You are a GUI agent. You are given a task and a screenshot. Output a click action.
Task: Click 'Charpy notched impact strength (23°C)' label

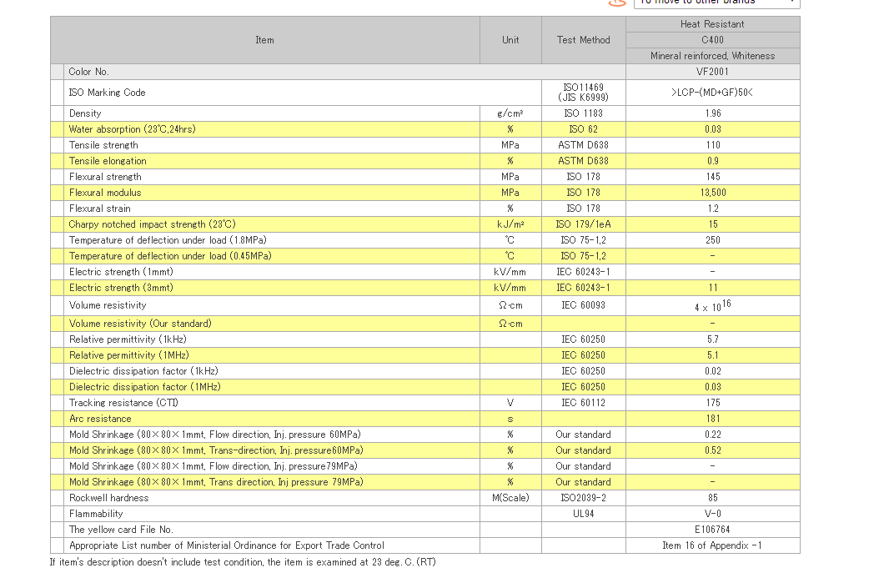point(153,224)
